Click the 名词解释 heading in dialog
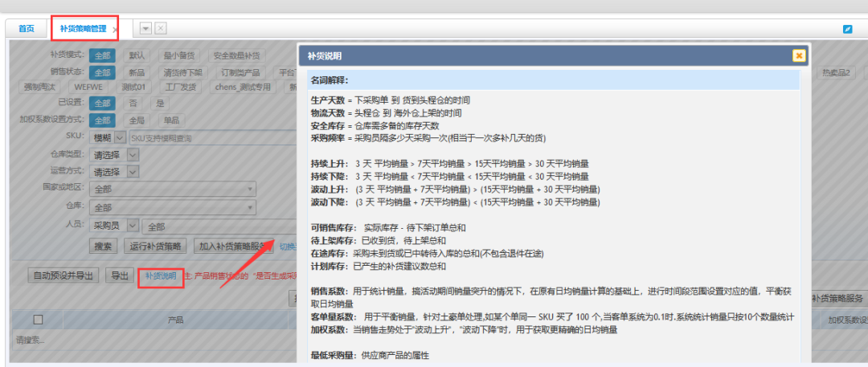868x367 pixels. (330, 80)
